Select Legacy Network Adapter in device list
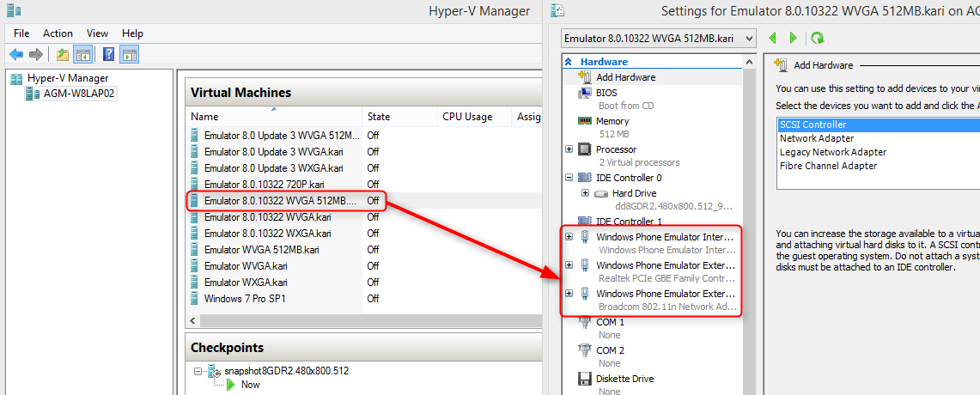The width and height of the screenshot is (980, 395). coord(832,152)
